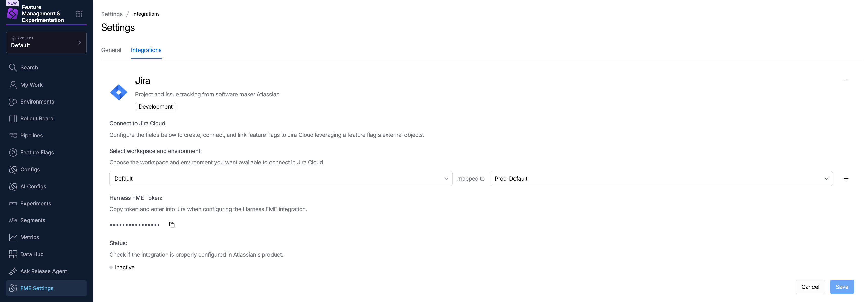The width and height of the screenshot is (868, 302).
Task: Copy the Harness FME token
Action: click(x=172, y=225)
